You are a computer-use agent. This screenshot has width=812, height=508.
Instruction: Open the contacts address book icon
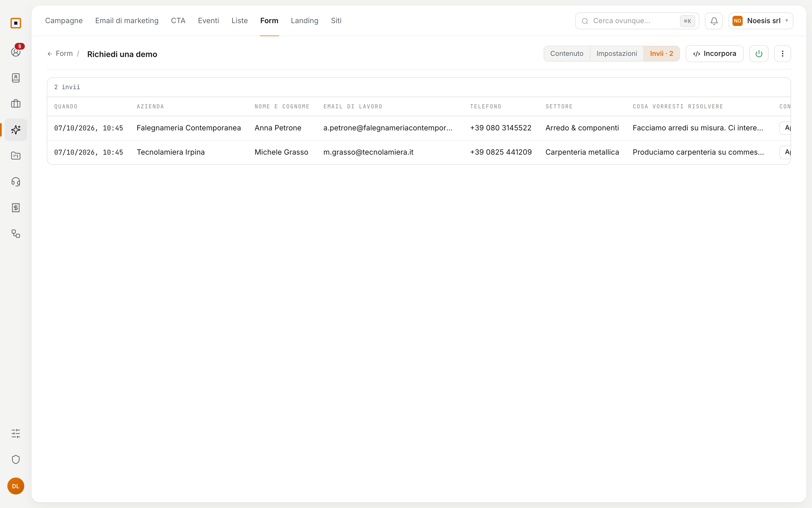16,78
